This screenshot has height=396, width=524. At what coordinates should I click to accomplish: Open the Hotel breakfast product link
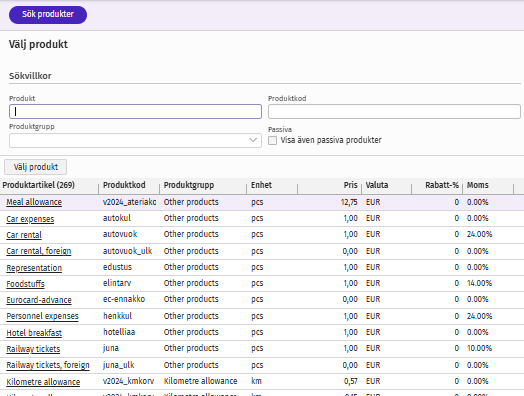pos(34,333)
